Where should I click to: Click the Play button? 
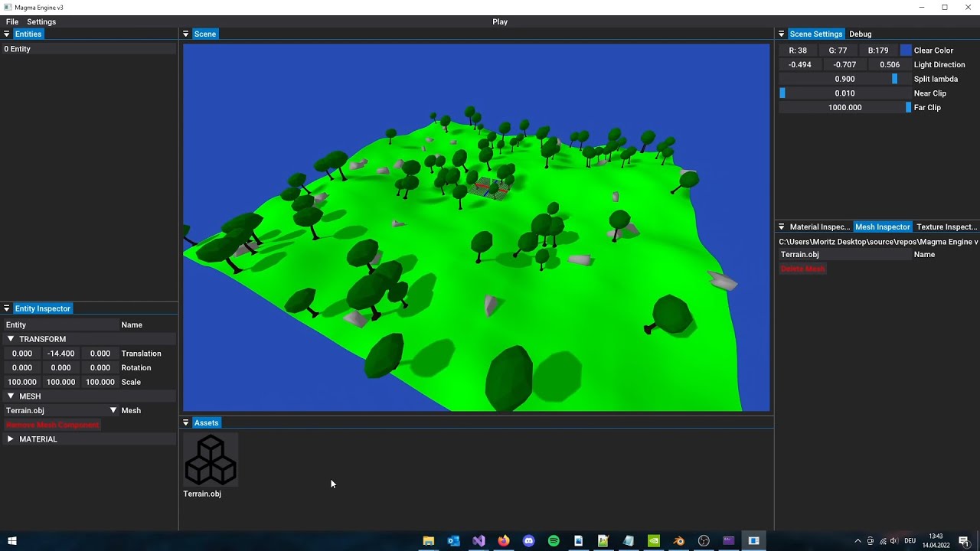[x=500, y=21]
